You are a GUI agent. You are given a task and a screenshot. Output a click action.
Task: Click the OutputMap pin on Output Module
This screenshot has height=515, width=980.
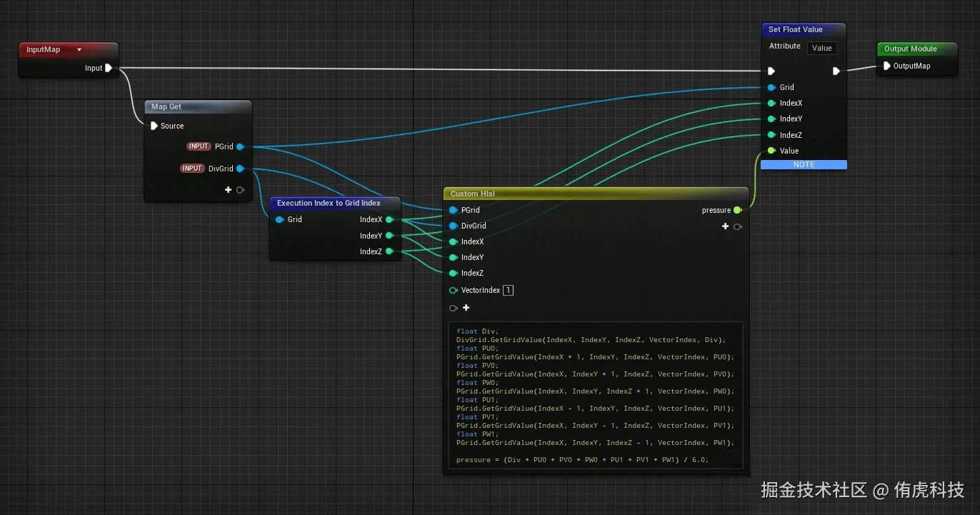click(x=887, y=66)
